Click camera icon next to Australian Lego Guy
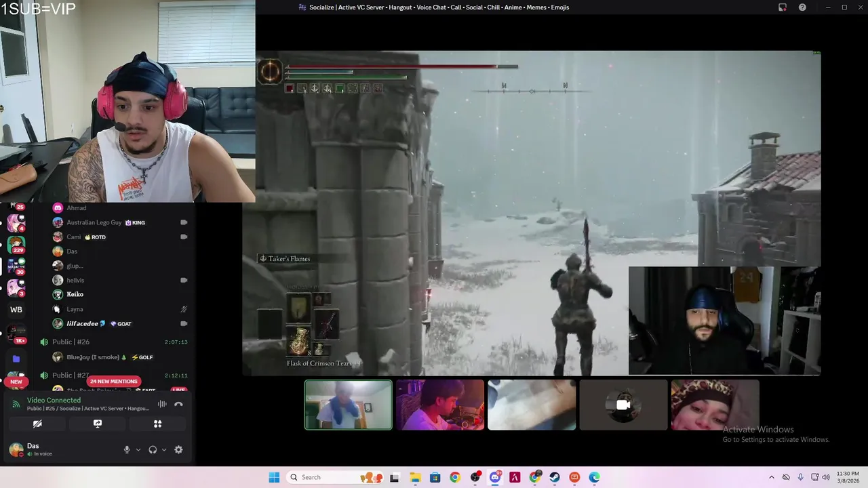868x488 pixels. click(184, 222)
